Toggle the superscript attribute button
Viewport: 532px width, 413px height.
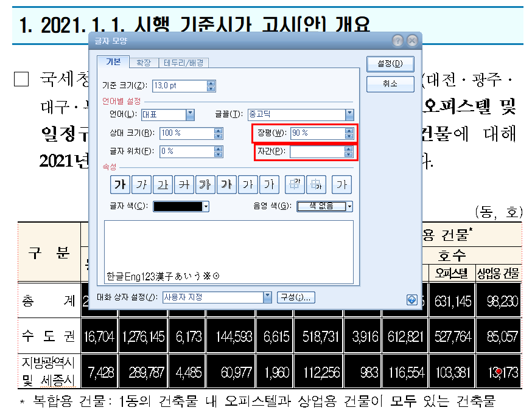[x=295, y=184]
